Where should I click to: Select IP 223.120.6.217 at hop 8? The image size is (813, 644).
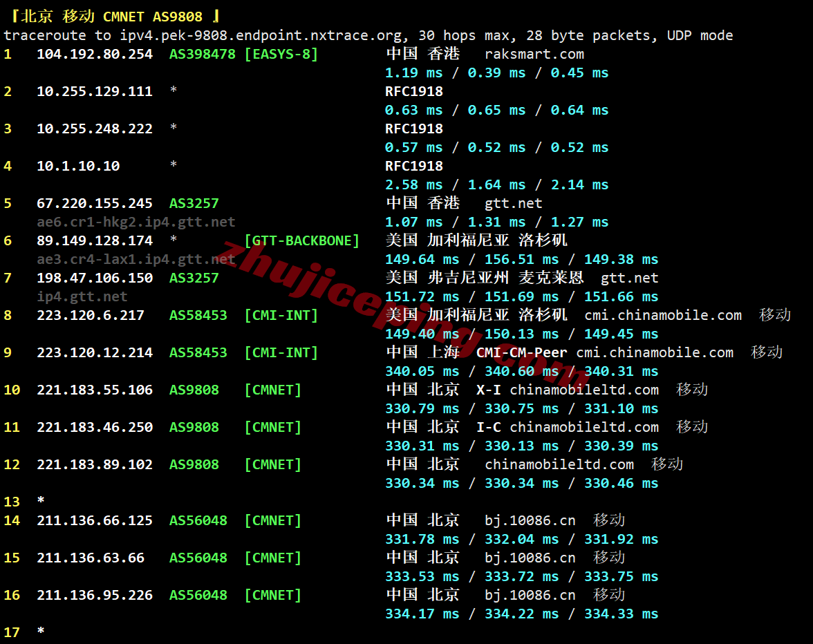pos(91,316)
